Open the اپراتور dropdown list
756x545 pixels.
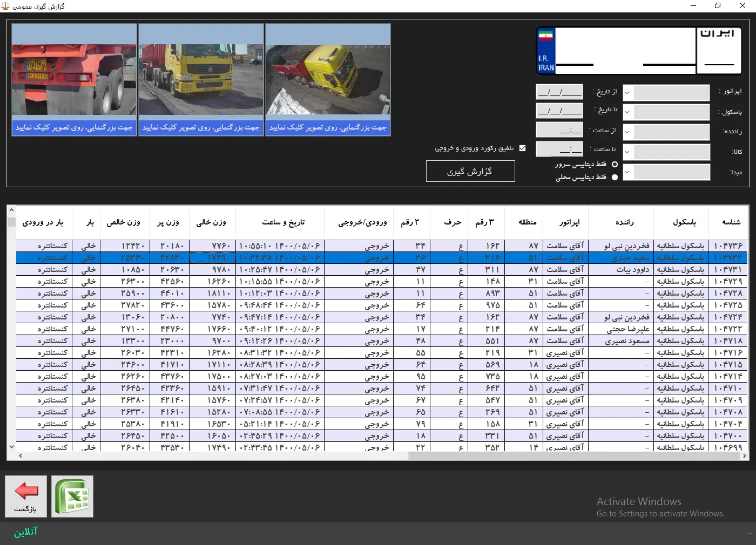click(627, 92)
